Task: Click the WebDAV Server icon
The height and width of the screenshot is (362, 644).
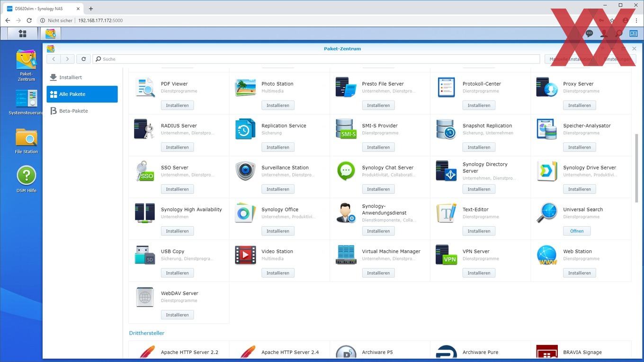Action: (x=145, y=297)
